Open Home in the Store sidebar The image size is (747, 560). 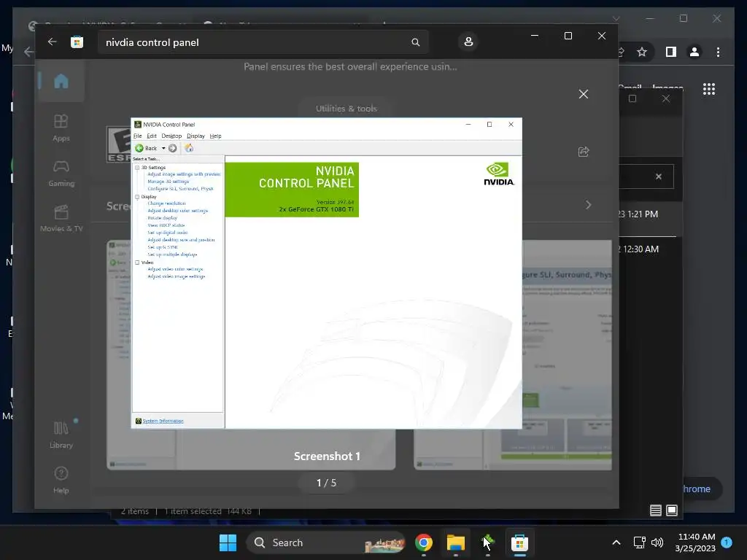61,82
